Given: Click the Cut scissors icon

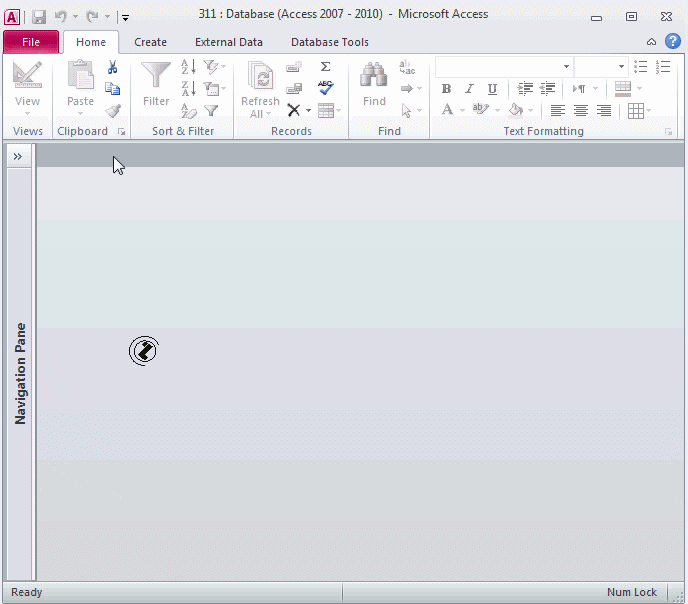Looking at the screenshot, I should 113,67.
